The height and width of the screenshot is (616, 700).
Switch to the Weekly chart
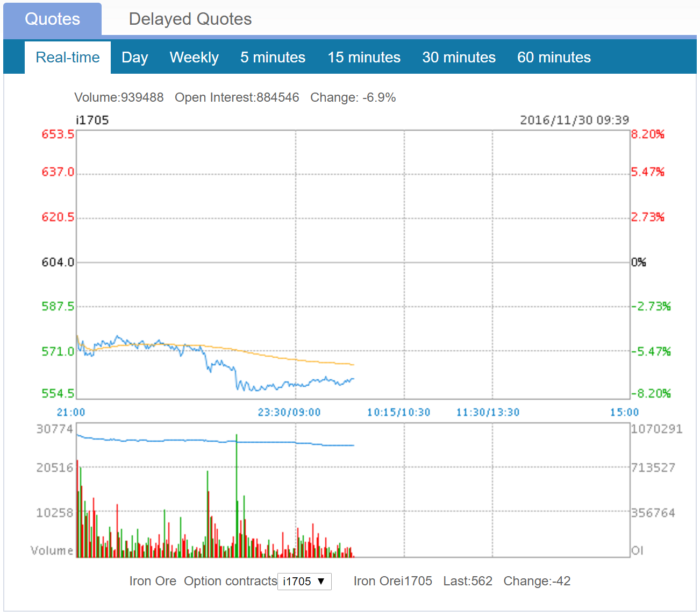coord(194,58)
